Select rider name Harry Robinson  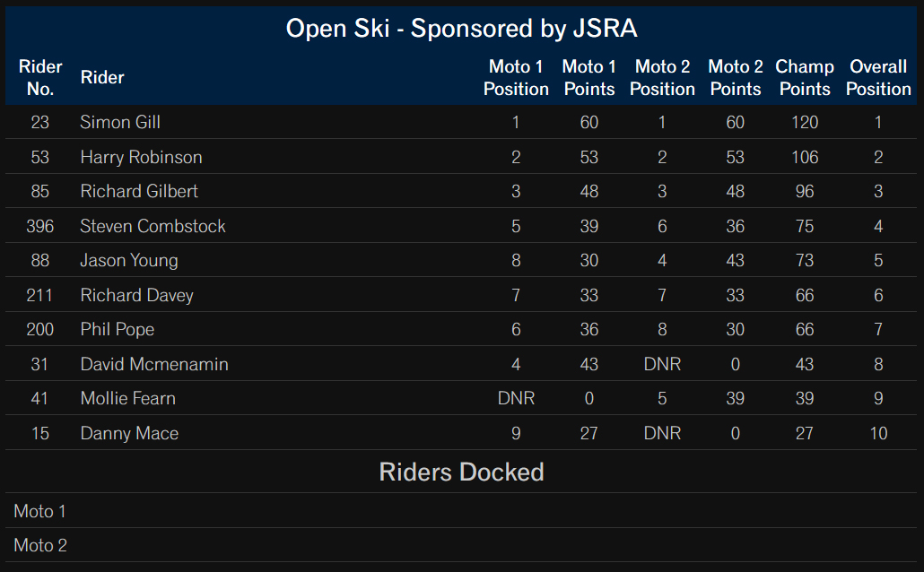[x=141, y=157]
